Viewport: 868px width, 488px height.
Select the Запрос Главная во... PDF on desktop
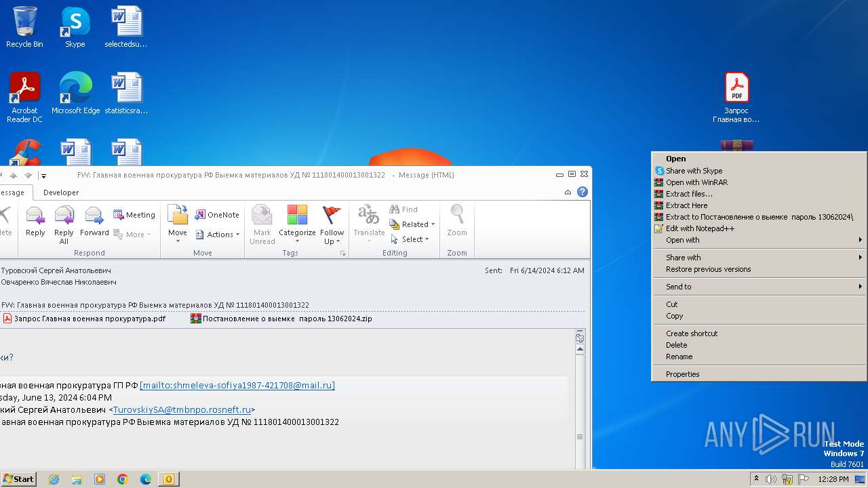click(736, 97)
